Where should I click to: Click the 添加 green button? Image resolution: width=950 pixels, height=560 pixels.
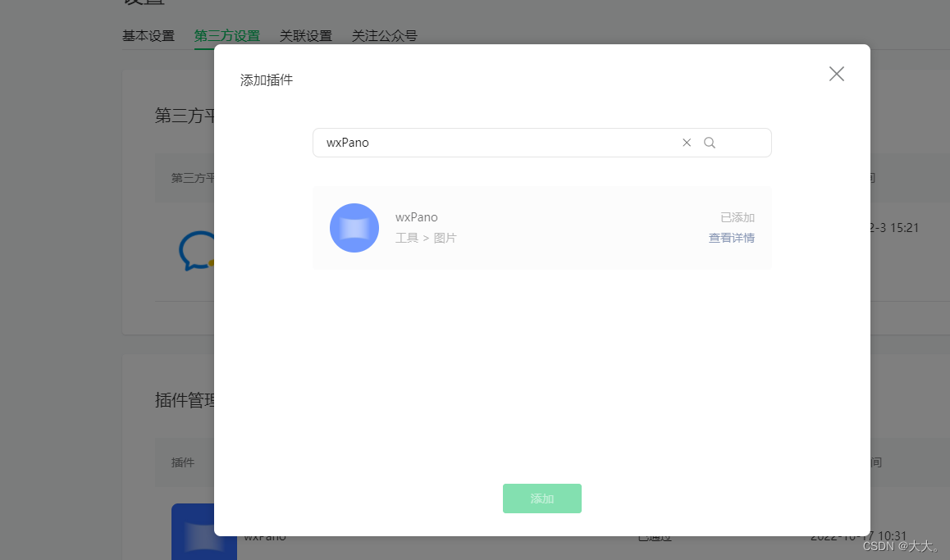pos(541,499)
